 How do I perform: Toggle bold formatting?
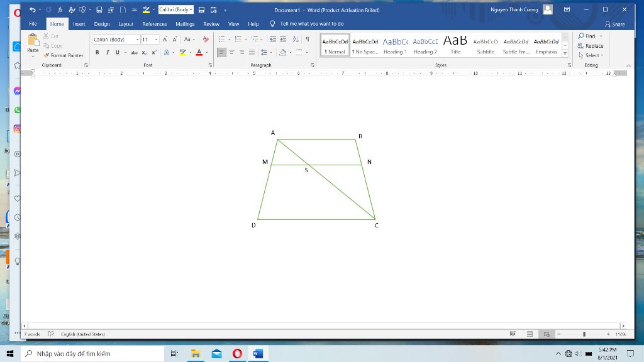pos(97,53)
